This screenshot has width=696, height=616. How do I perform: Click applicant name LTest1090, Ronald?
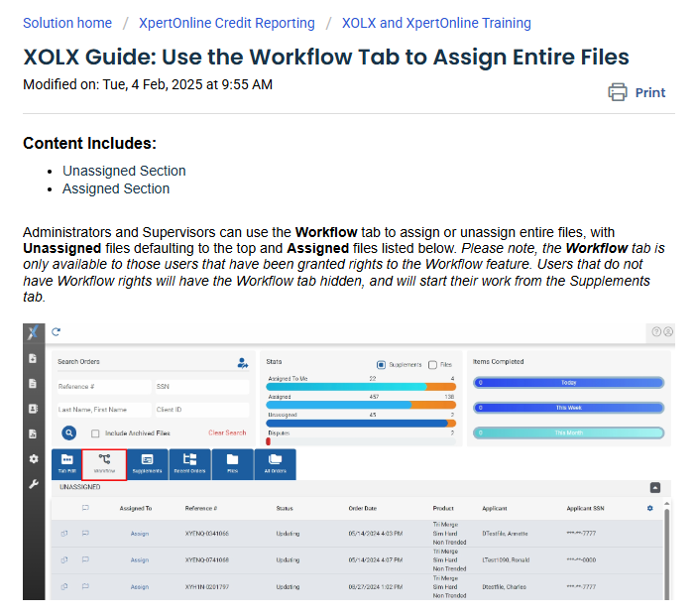pyautogui.click(x=506, y=560)
